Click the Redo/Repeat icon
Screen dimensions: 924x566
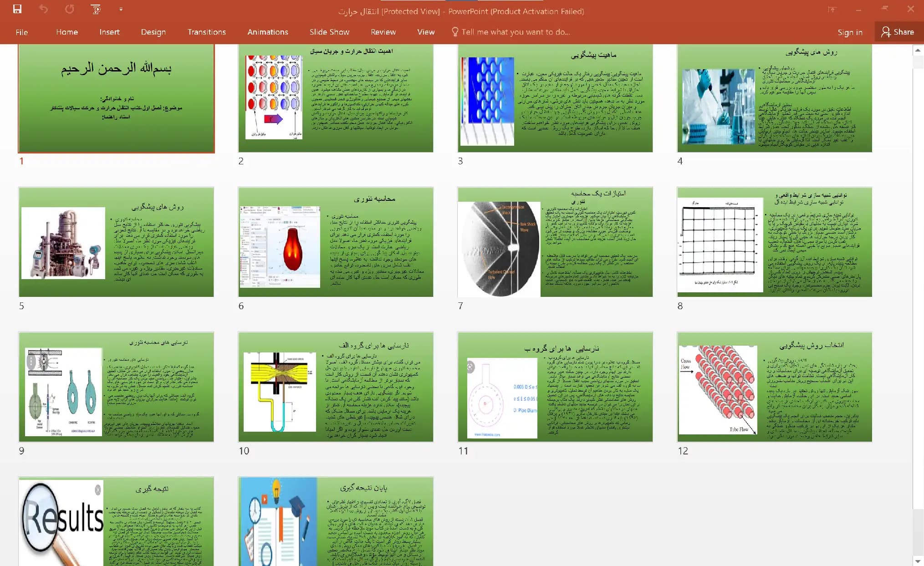[69, 9]
